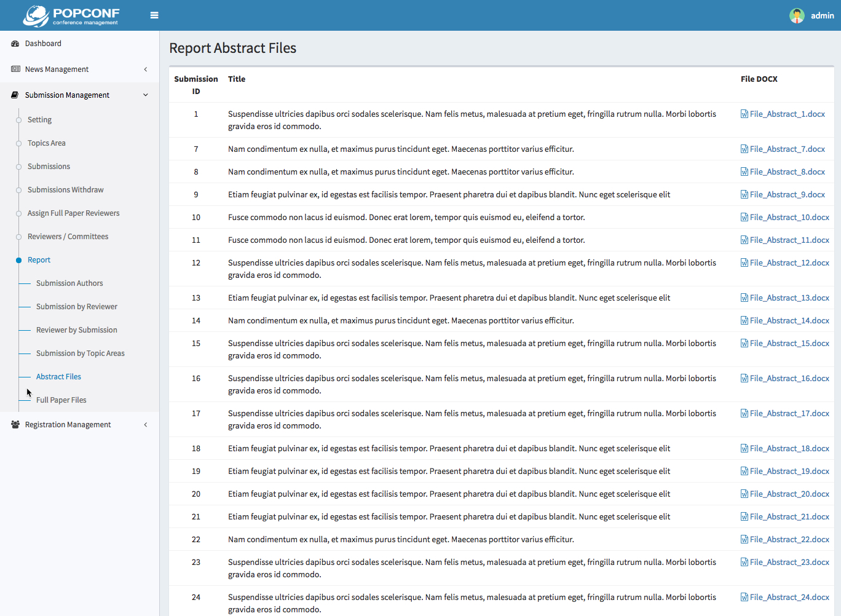Open Submission by Topic Areas report
This screenshot has width=841, height=616.
[x=80, y=353]
